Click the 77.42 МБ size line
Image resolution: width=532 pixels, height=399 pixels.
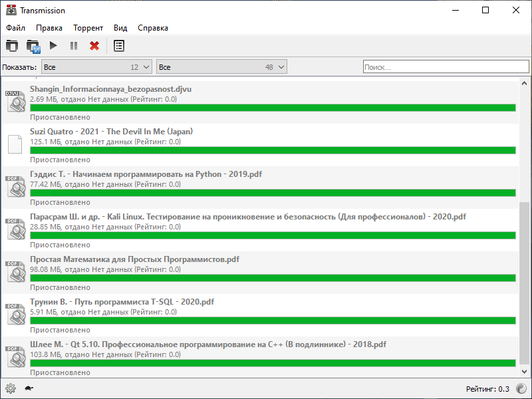click(x=105, y=184)
